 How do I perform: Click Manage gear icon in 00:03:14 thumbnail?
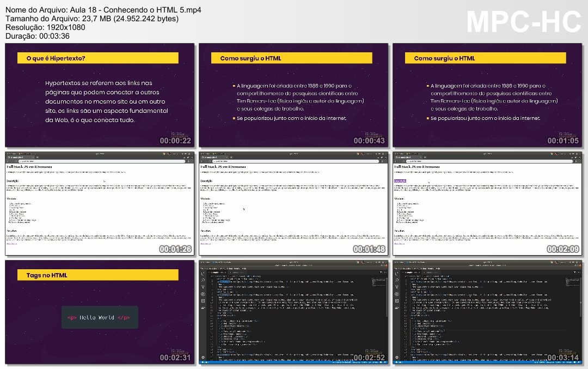tap(397, 358)
